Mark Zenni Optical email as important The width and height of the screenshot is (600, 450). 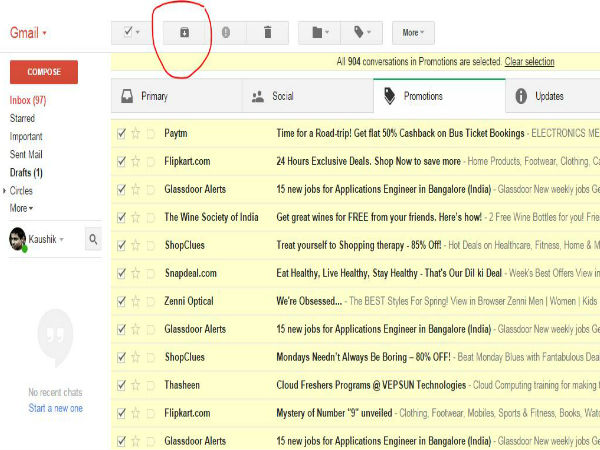150,302
